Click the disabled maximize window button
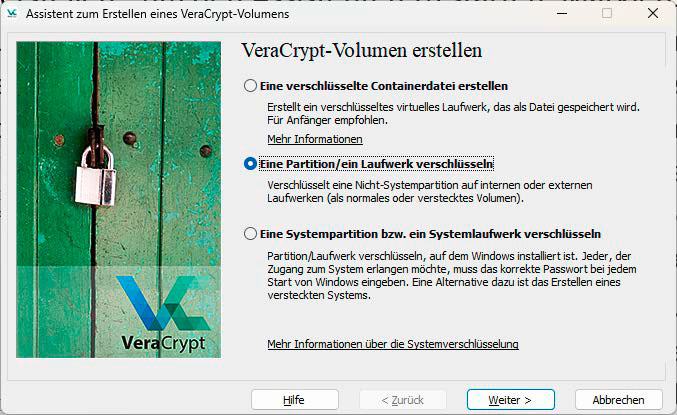Image resolution: width=677 pixels, height=415 pixels. click(x=607, y=13)
